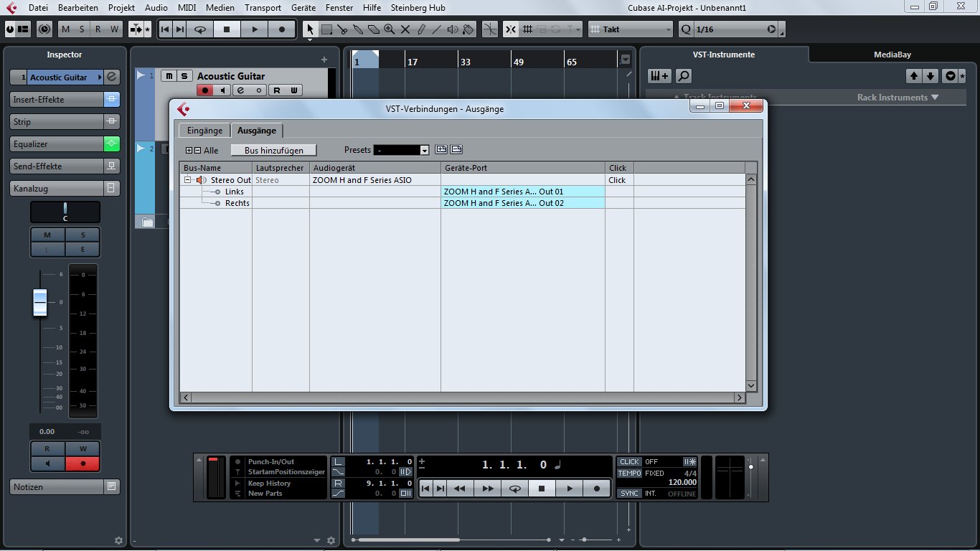Open the Transport menu
The height and width of the screenshot is (551, 980).
click(263, 7)
